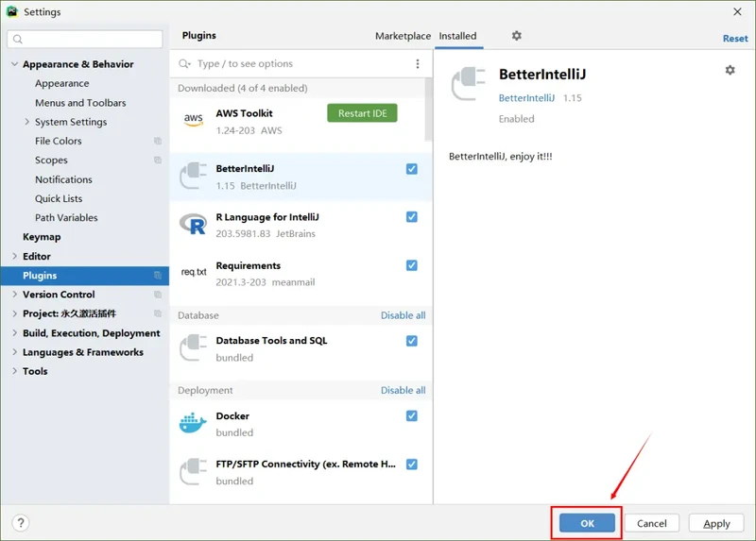Expand the System Settings subtree
The width and height of the screenshot is (756, 541).
(26, 122)
